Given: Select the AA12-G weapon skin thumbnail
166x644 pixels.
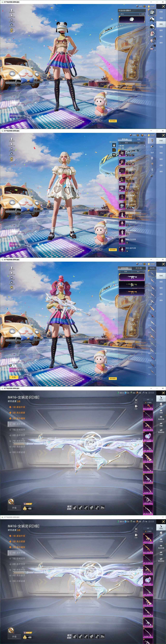Looking at the screenshot, I should point(148,538).
